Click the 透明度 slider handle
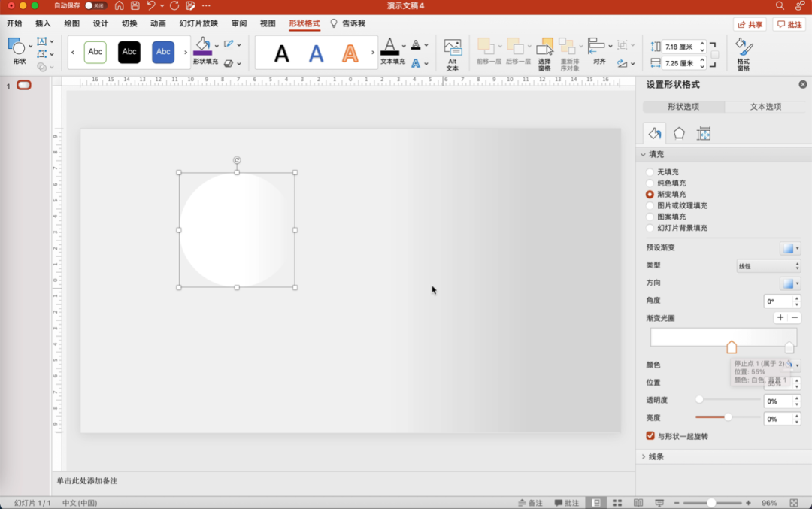 [x=700, y=399]
